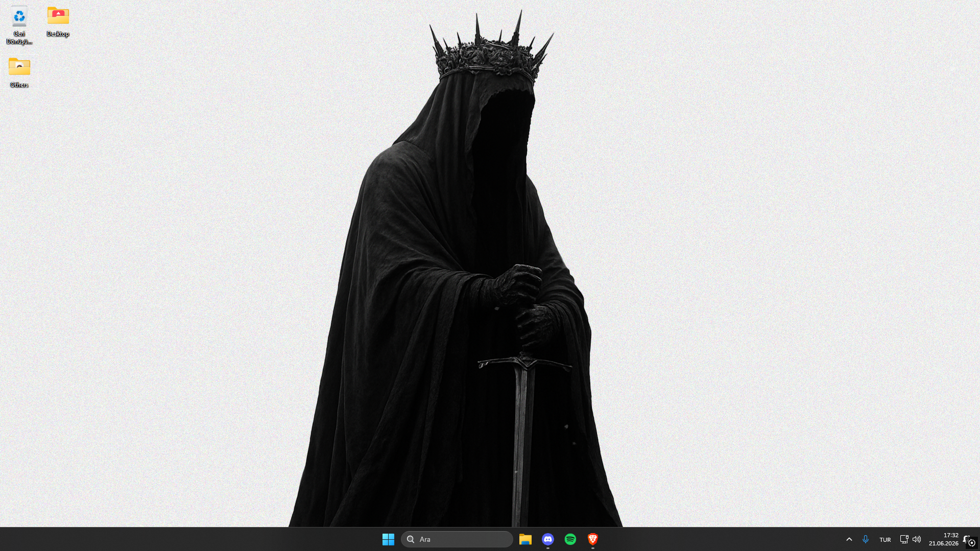
Task: Click the circular overlay icon in corner
Action: pyautogui.click(x=972, y=543)
